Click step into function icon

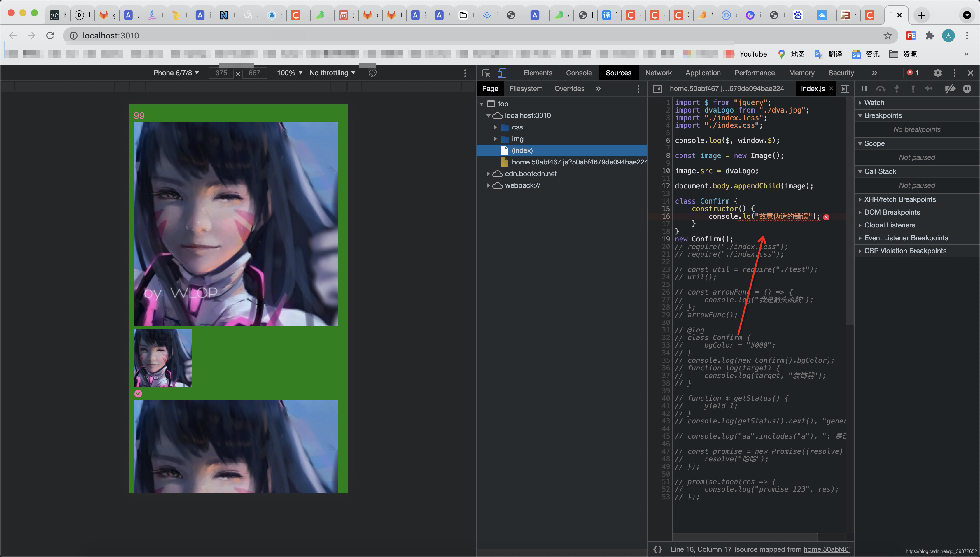pyautogui.click(x=897, y=89)
